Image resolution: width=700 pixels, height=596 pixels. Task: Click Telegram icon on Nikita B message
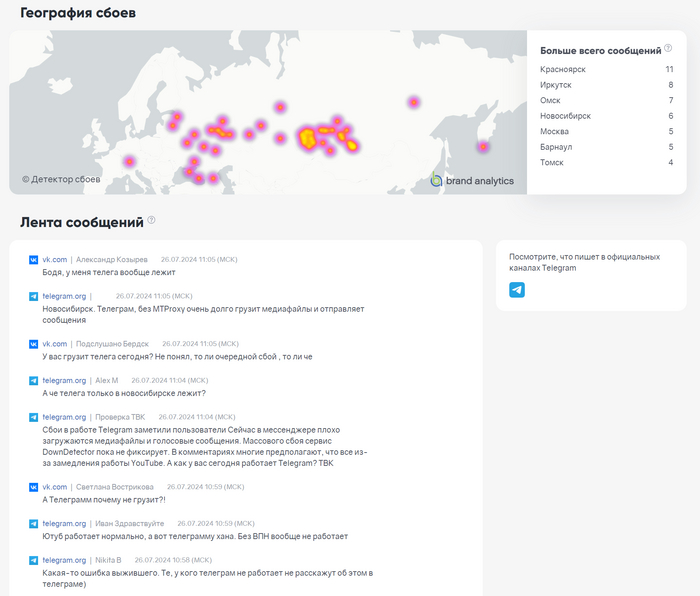coord(33,560)
